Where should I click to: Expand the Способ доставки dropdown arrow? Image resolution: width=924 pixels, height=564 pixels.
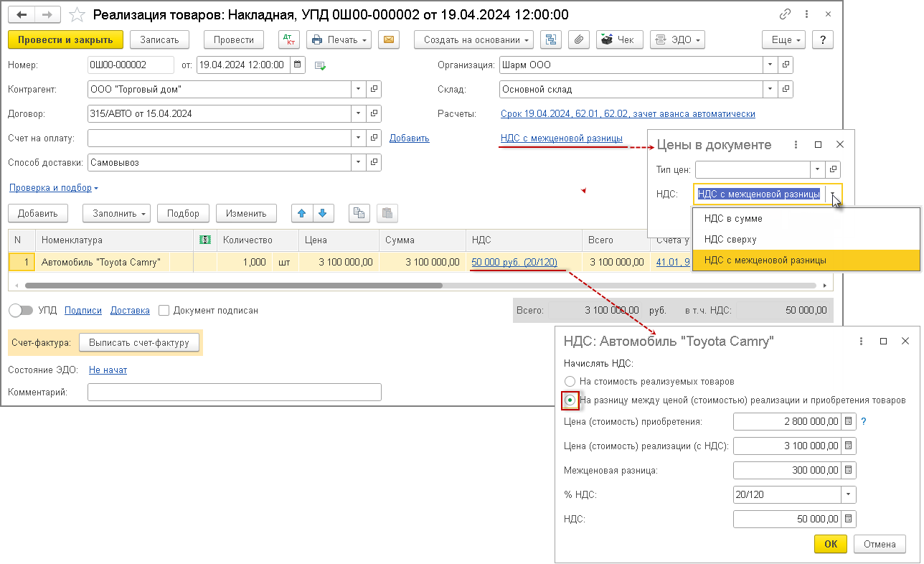359,162
